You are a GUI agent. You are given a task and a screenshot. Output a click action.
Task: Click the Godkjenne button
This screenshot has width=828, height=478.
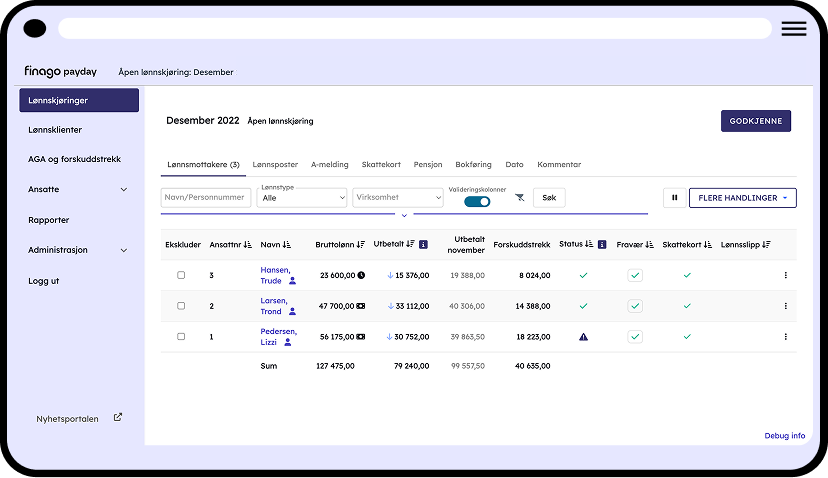pyautogui.click(x=755, y=121)
